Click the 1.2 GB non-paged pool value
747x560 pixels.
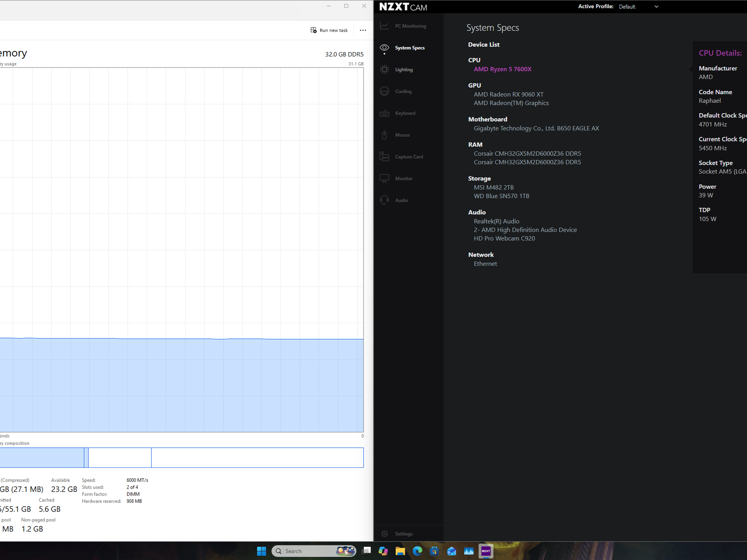[32, 529]
